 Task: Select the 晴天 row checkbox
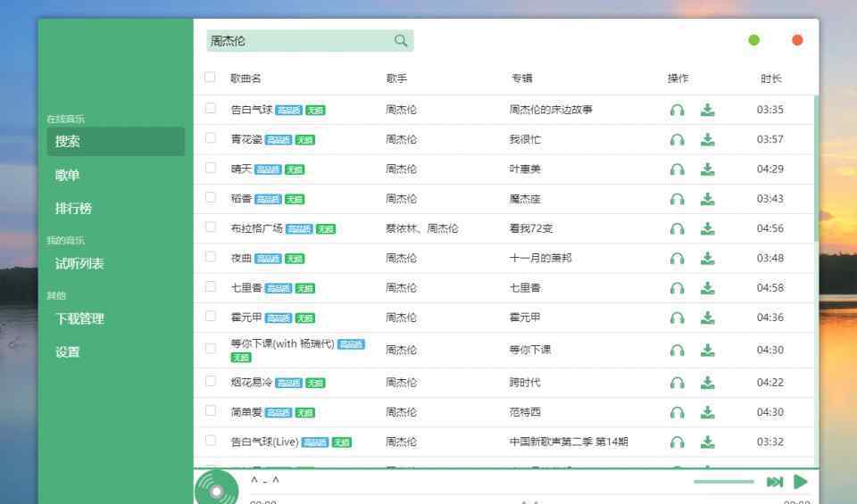coord(211,168)
